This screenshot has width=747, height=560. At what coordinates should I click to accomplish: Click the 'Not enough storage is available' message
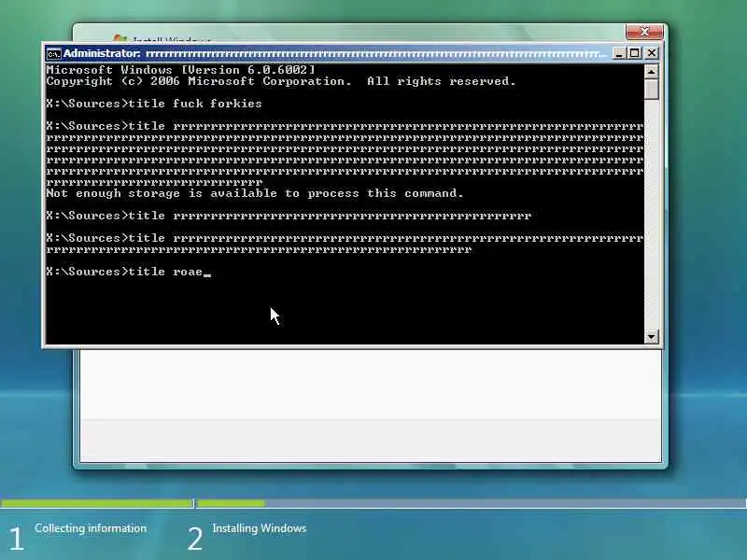254,193
